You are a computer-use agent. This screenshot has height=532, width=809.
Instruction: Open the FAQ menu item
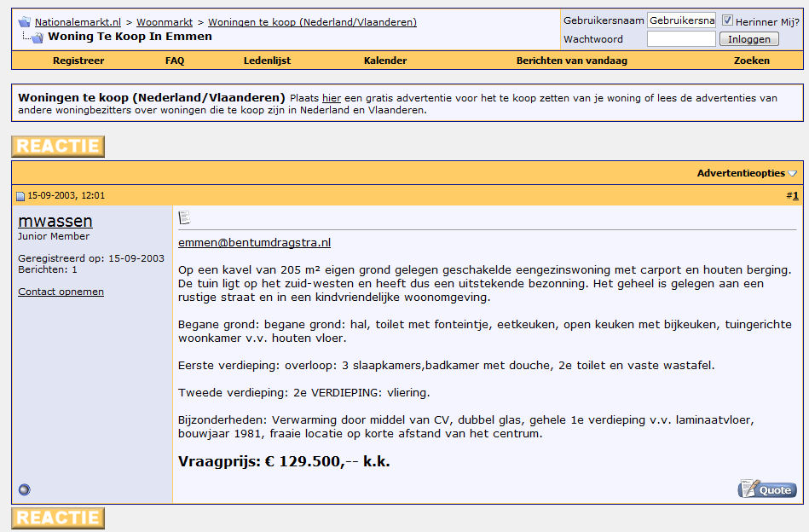pos(175,61)
